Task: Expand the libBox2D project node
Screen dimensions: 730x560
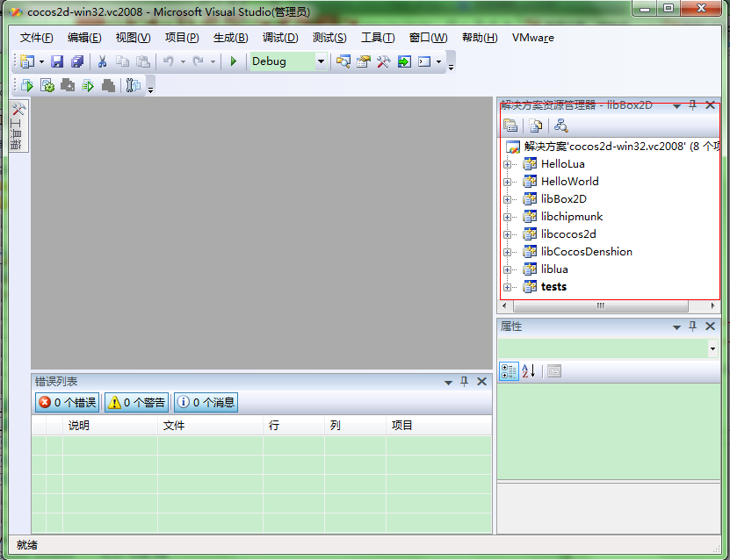Action: click(508, 199)
